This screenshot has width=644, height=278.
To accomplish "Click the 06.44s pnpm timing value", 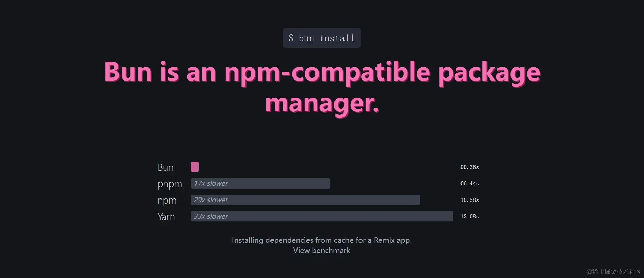I will coord(469,183).
